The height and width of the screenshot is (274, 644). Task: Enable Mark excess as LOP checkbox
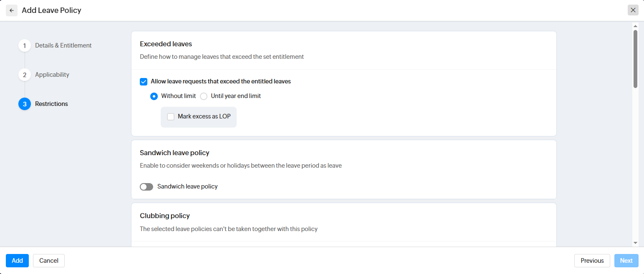pyautogui.click(x=171, y=117)
